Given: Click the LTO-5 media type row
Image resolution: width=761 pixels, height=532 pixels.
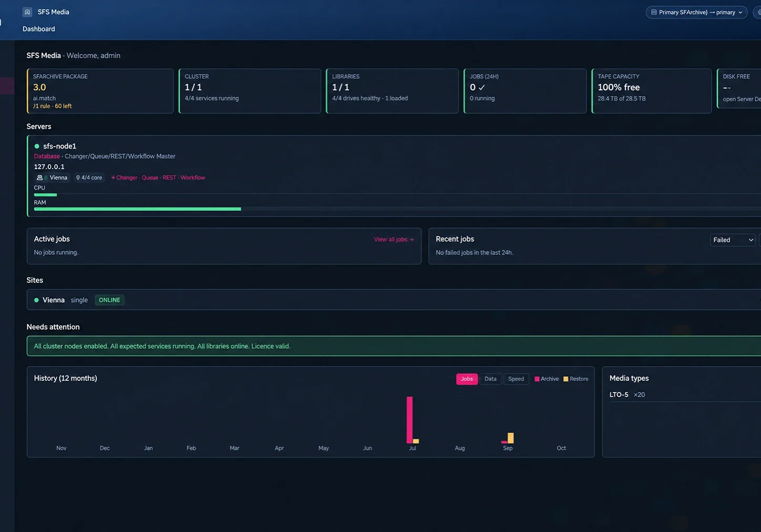Looking at the screenshot, I should click(685, 394).
